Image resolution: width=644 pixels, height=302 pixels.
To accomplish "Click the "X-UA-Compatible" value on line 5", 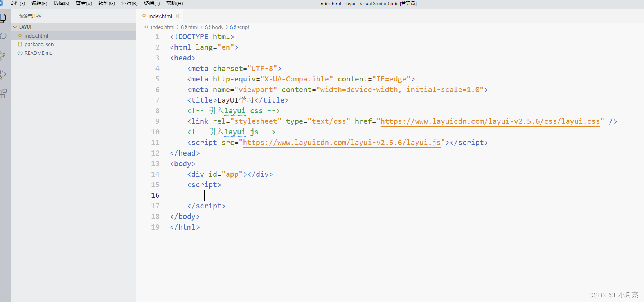I will (x=297, y=79).
